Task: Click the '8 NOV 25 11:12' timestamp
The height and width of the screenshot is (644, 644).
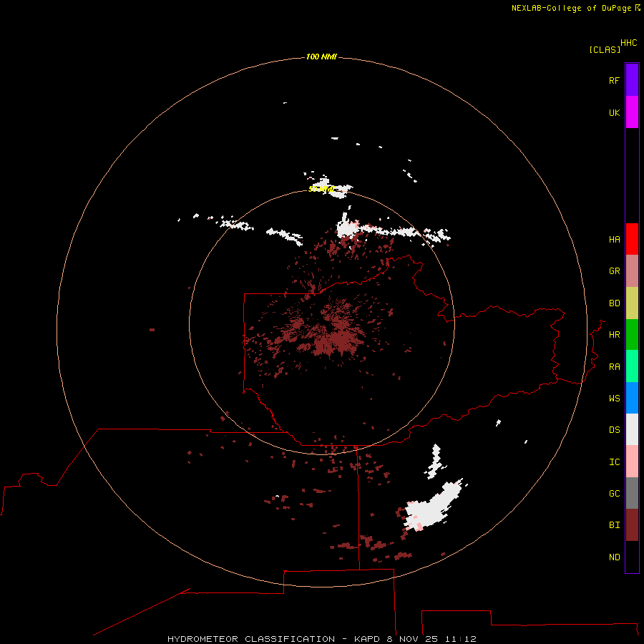Action: [x=431, y=639]
